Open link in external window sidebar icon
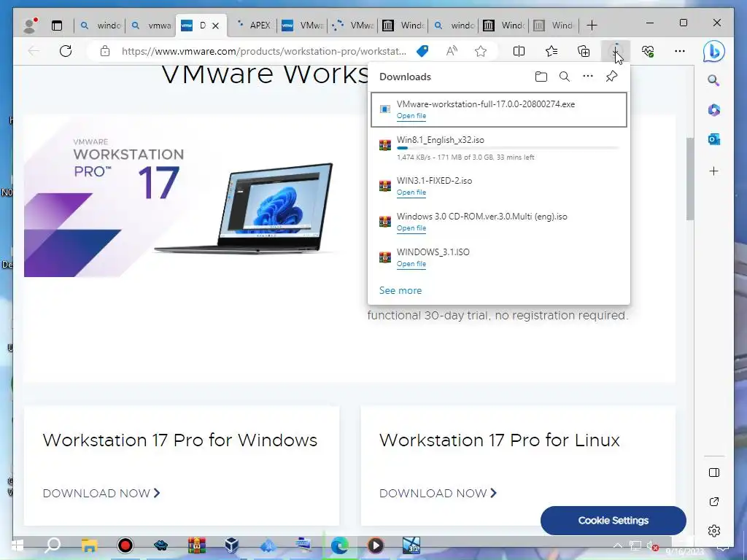 tap(713, 502)
